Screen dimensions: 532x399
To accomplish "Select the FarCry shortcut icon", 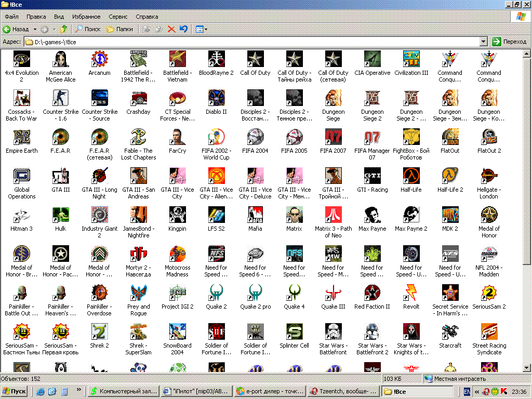I will tap(177, 137).
